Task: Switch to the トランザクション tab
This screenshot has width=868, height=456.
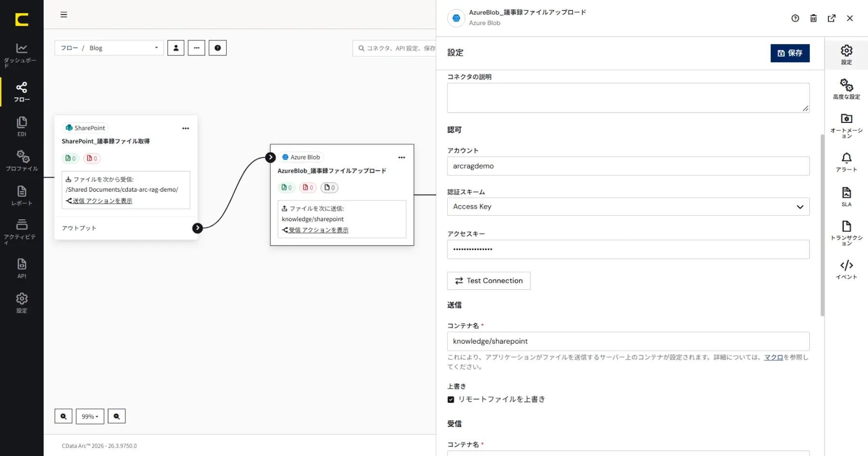Action: click(846, 233)
